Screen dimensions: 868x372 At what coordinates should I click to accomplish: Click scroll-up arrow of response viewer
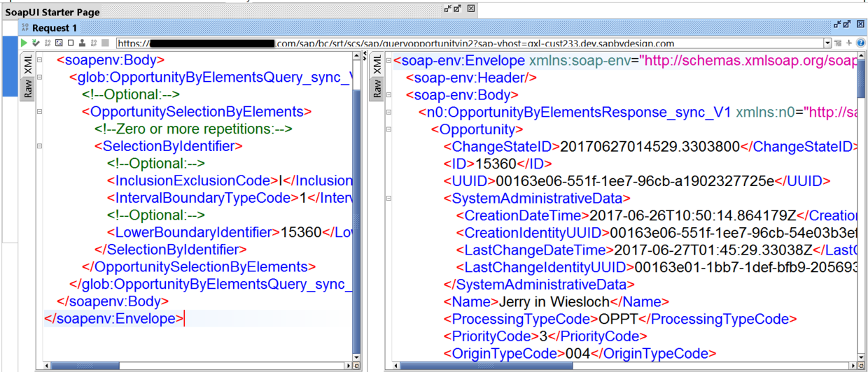(862, 55)
